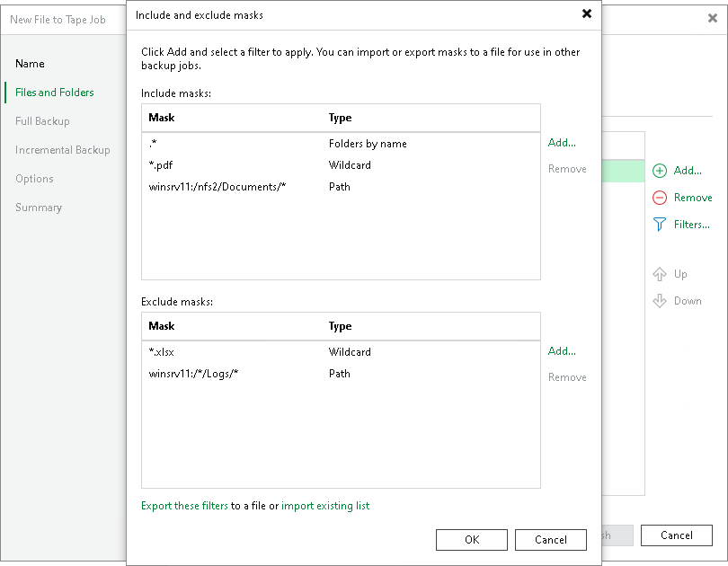728x566 pixels.
Task: Open the Options wizard step
Action: pyautogui.click(x=34, y=179)
